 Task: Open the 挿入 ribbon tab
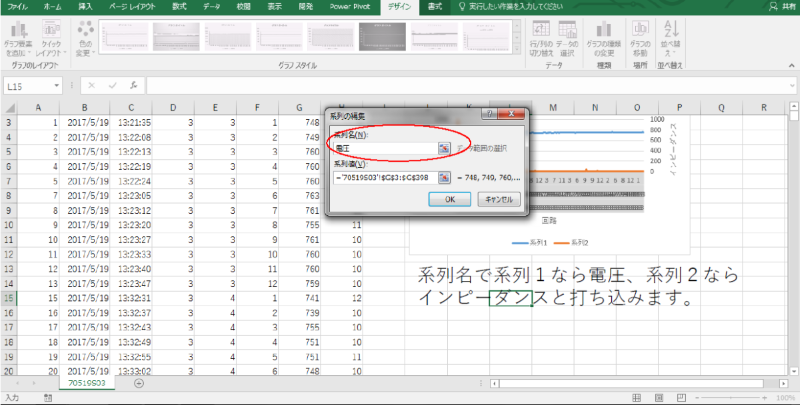pos(86,6)
